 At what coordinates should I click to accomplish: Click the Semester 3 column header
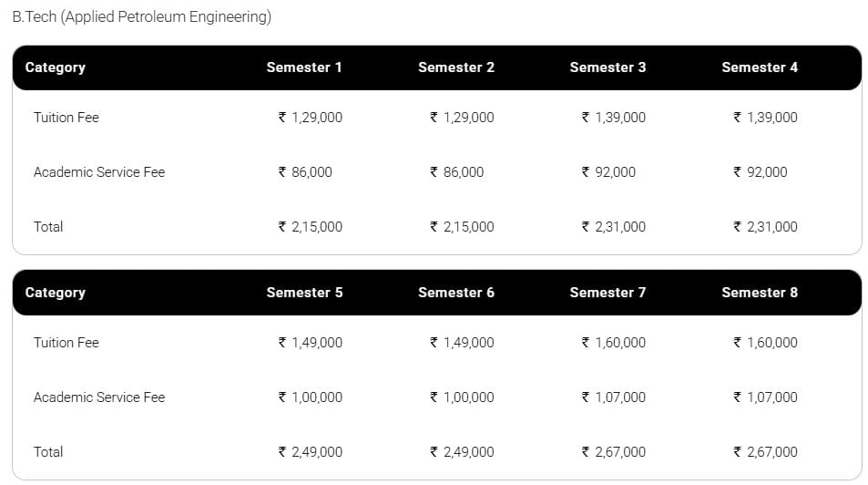point(608,67)
